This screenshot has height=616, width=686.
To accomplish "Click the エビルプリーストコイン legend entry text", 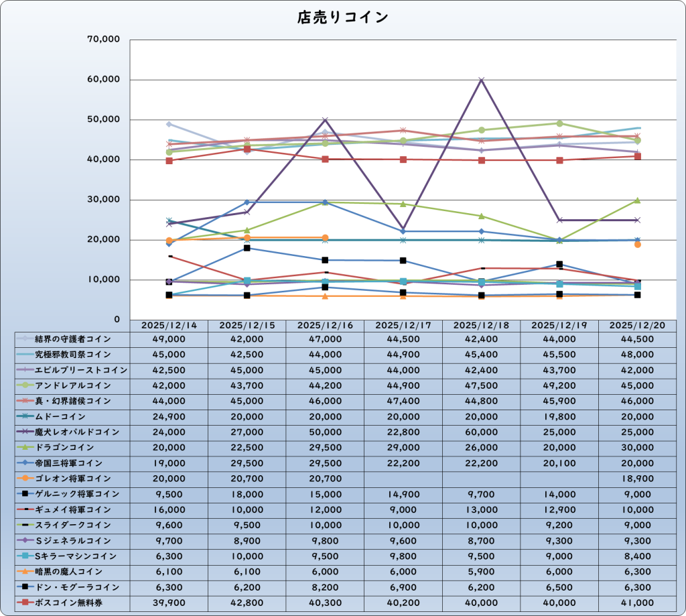I will click(x=81, y=370).
